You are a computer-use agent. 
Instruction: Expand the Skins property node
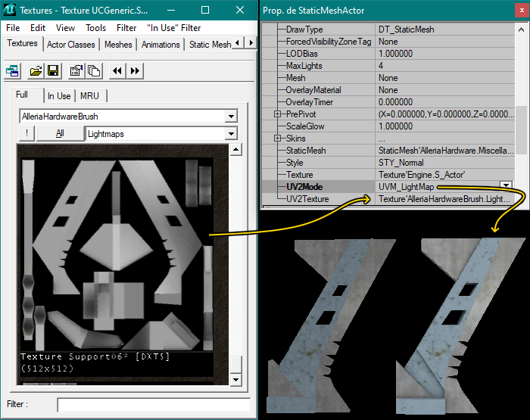click(278, 138)
